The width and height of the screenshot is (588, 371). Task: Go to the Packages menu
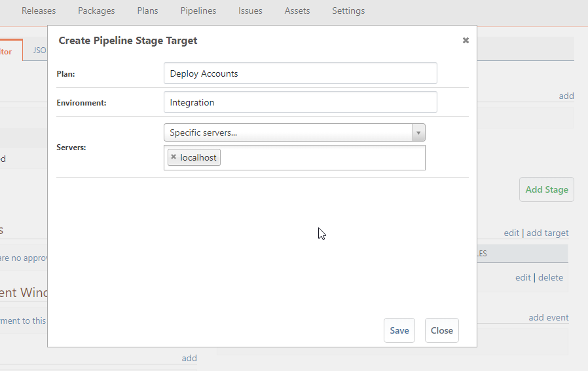pyautogui.click(x=96, y=10)
